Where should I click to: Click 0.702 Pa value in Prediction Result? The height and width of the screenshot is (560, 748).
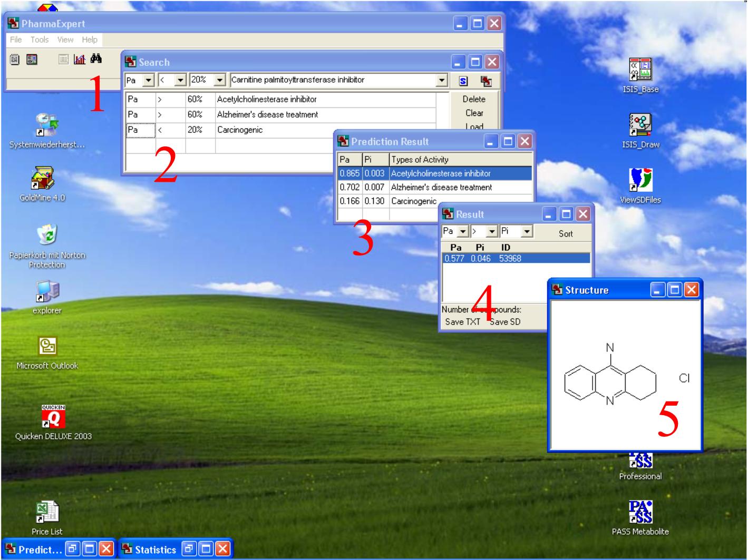coord(350,187)
